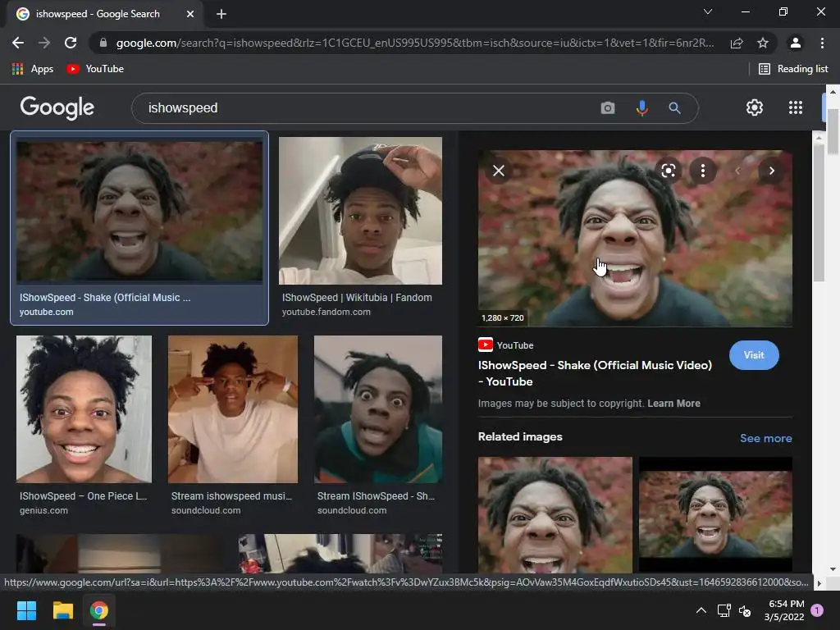Click the taskbar network status icon
840x630 pixels.
tap(724, 610)
